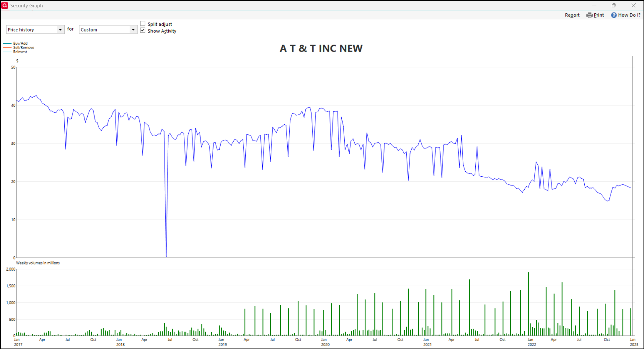The image size is (644, 349).
Task: Click the 2,000 volume axis label
Action: pos(11,269)
